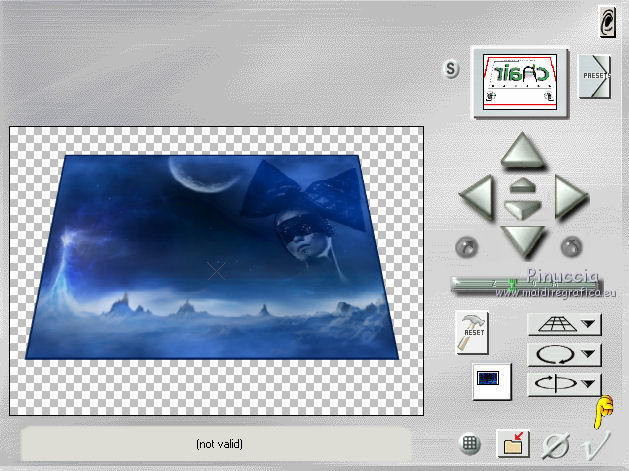Click the chair preset thumbnail

[x=520, y=82]
